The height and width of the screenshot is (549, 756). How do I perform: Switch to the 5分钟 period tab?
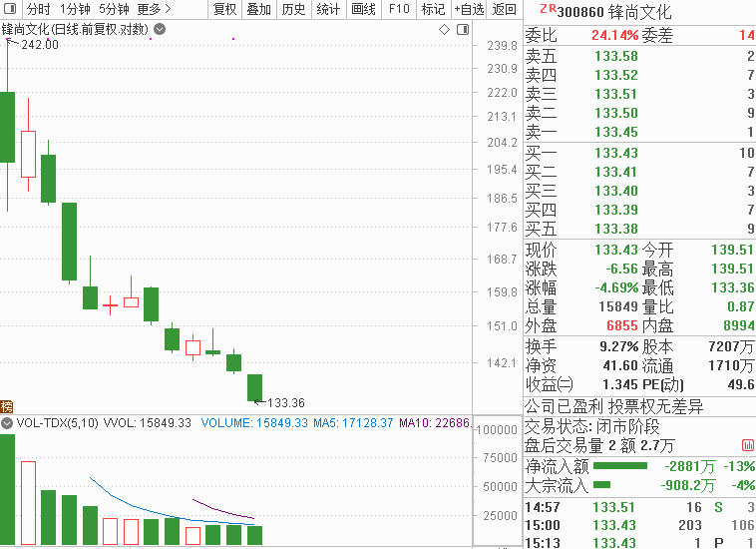[x=115, y=9]
